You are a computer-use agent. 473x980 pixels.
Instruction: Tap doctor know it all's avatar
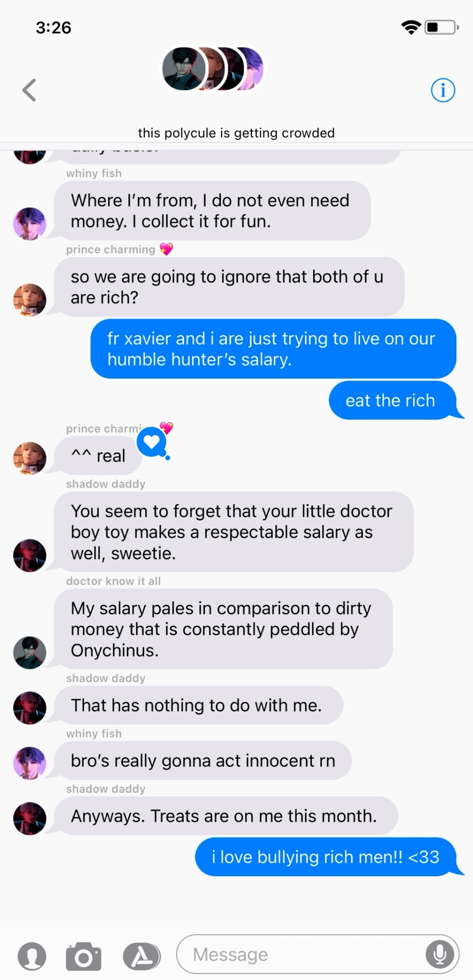pyautogui.click(x=30, y=652)
